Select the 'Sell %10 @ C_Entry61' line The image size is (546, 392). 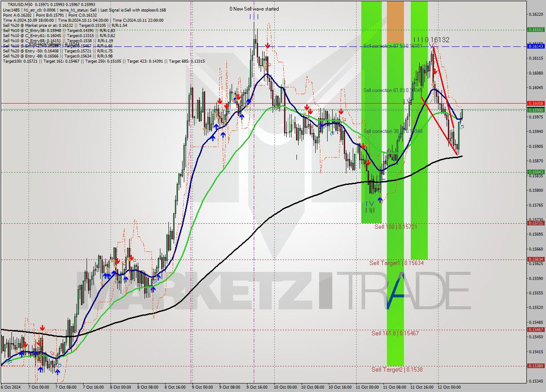(58, 35)
